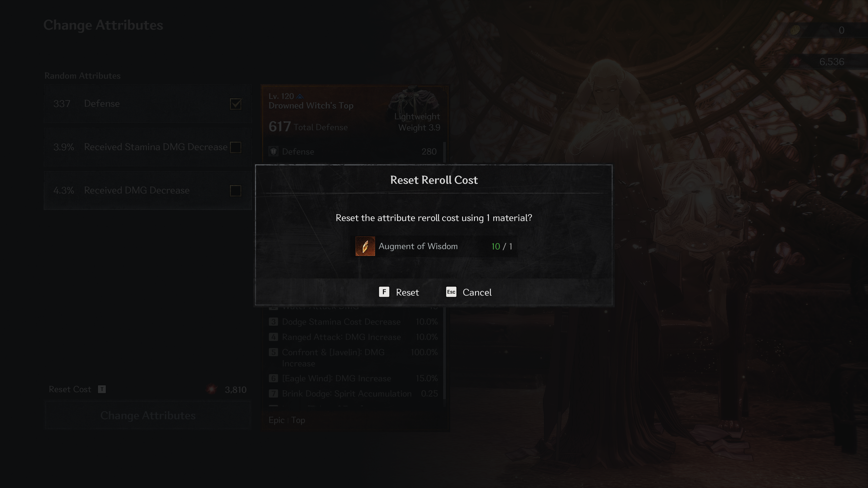Click the Esc key icon beside Cancel

pyautogui.click(x=451, y=292)
